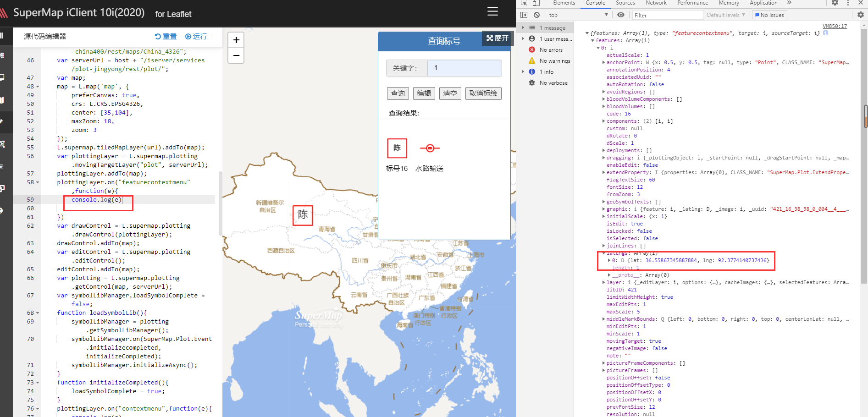868x417 pixels.
Task: Open the No Issues button
Action: pyautogui.click(x=770, y=15)
